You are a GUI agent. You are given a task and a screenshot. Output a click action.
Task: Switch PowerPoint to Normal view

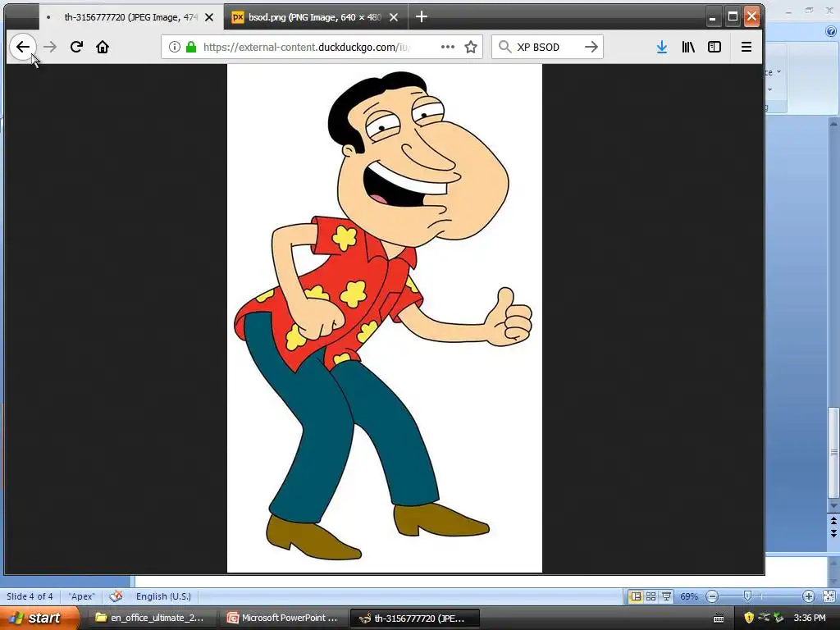pyautogui.click(x=636, y=596)
